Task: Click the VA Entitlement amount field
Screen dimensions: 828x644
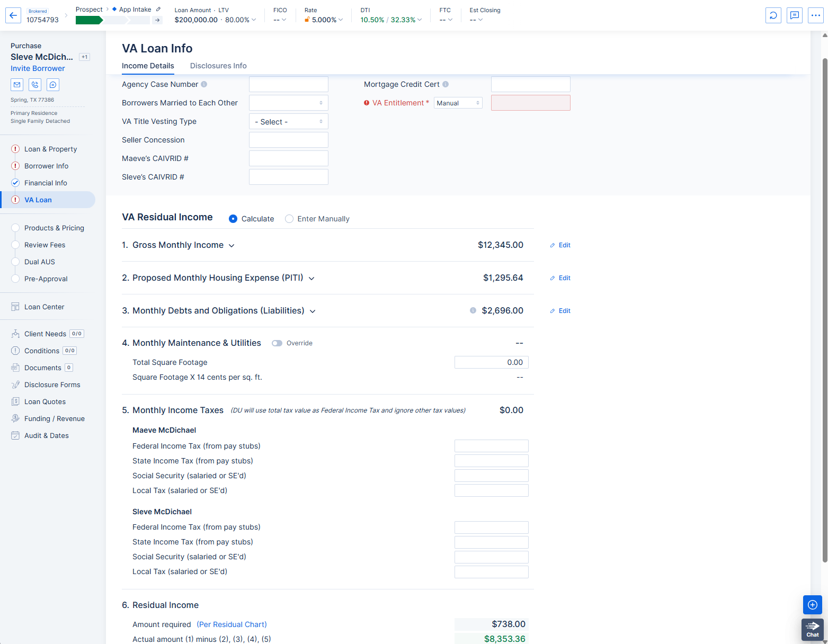Action: click(531, 103)
